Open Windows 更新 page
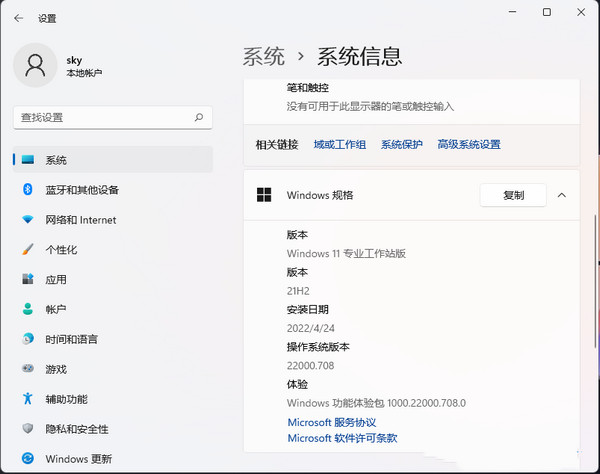The height and width of the screenshot is (474, 600). (x=113, y=458)
